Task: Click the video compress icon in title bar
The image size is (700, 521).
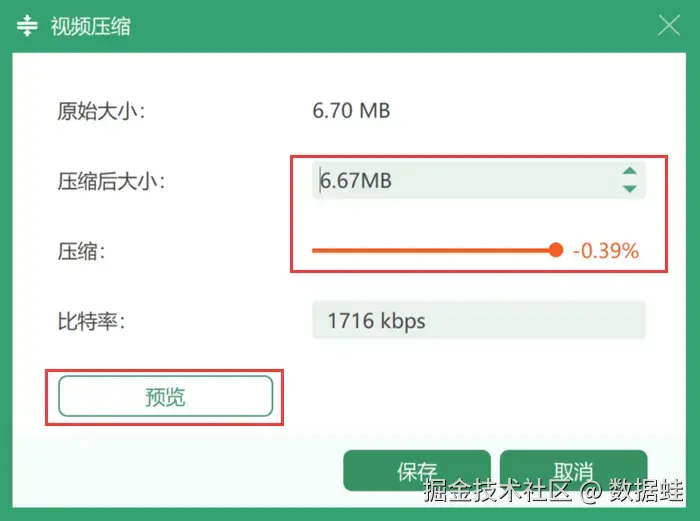Action: (x=27, y=25)
